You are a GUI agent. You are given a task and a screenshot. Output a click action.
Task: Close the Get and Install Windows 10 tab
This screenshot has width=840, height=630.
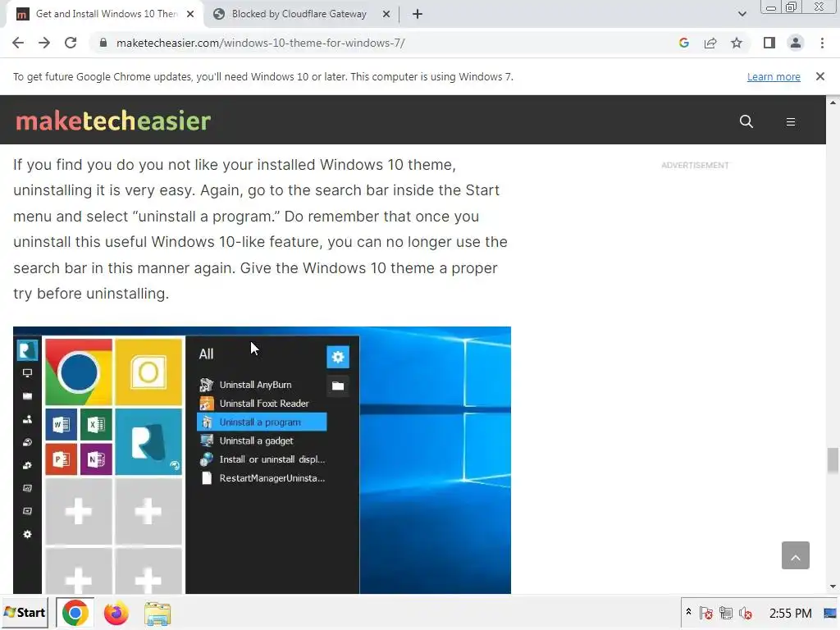pyautogui.click(x=190, y=14)
